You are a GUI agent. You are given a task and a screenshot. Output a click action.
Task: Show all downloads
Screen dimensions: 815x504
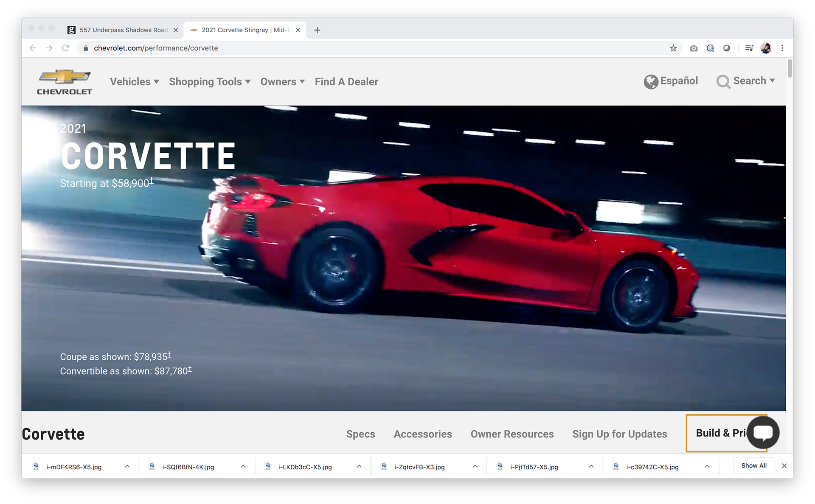click(754, 466)
